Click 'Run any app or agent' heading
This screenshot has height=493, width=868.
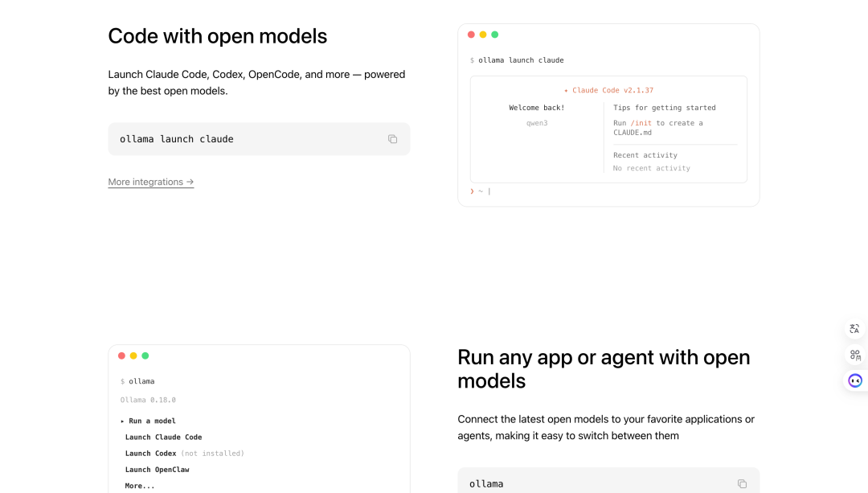point(604,369)
